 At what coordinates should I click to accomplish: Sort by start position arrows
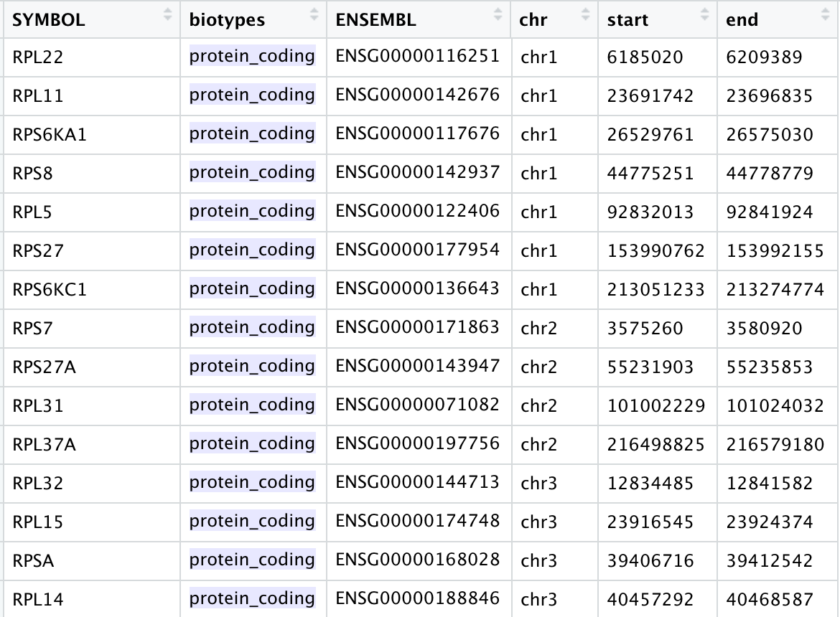(x=704, y=14)
